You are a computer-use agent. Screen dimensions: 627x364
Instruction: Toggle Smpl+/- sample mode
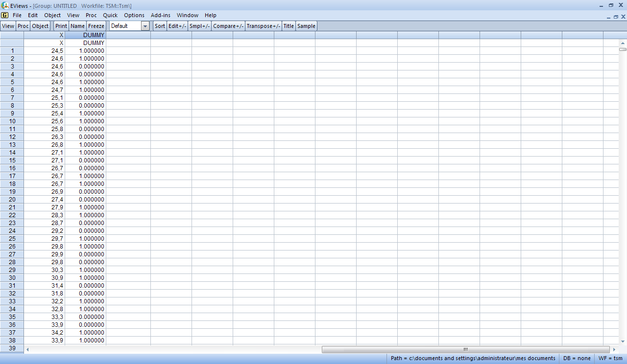coord(199,26)
